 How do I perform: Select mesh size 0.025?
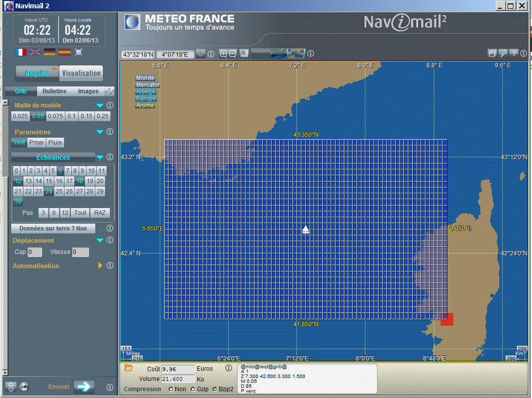click(20, 116)
